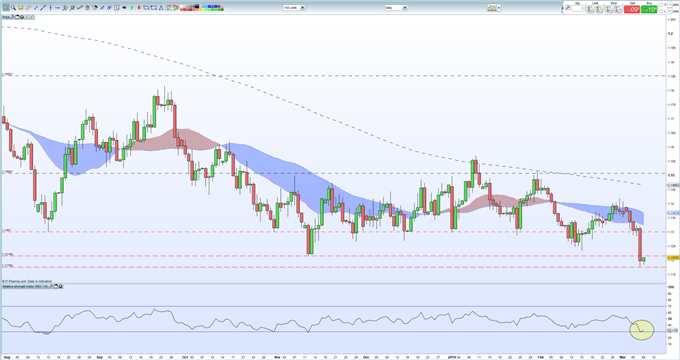Click the Price label tab on chart

click(x=6, y=17)
